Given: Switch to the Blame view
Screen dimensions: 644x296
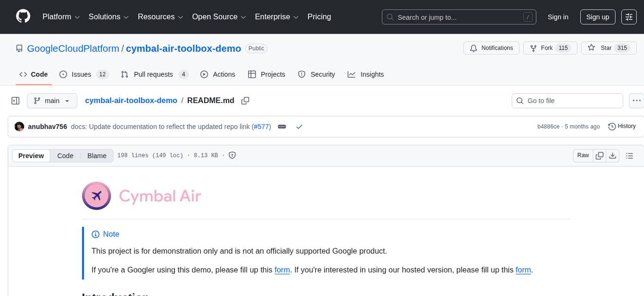Looking at the screenshot, I should (x=97, y=156).
